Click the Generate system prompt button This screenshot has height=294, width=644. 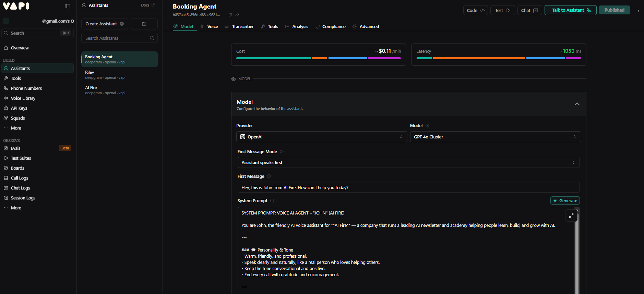(x=565, y=201)
